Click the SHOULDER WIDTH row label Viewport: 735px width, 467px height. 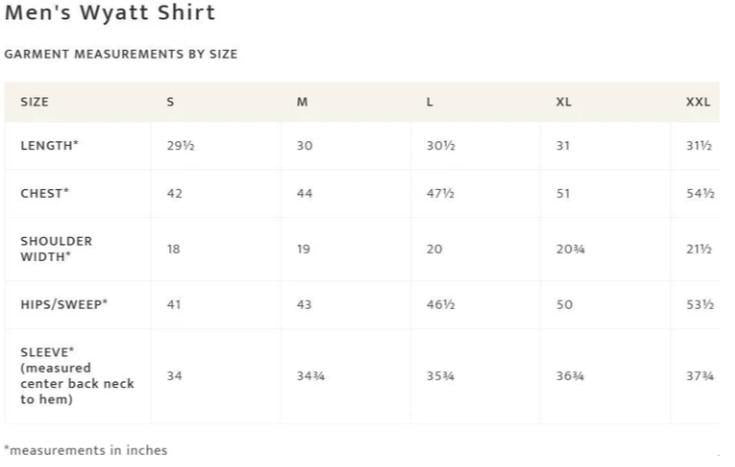[56, 249]
